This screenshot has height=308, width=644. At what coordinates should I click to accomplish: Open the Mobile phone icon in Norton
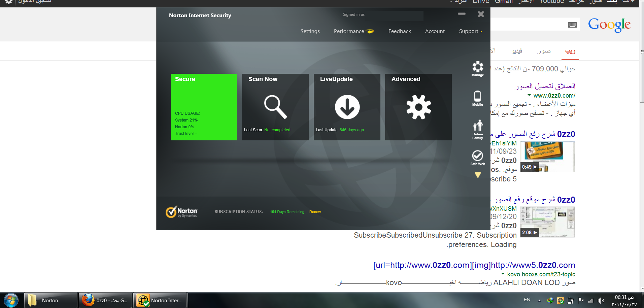click(477, 98)
